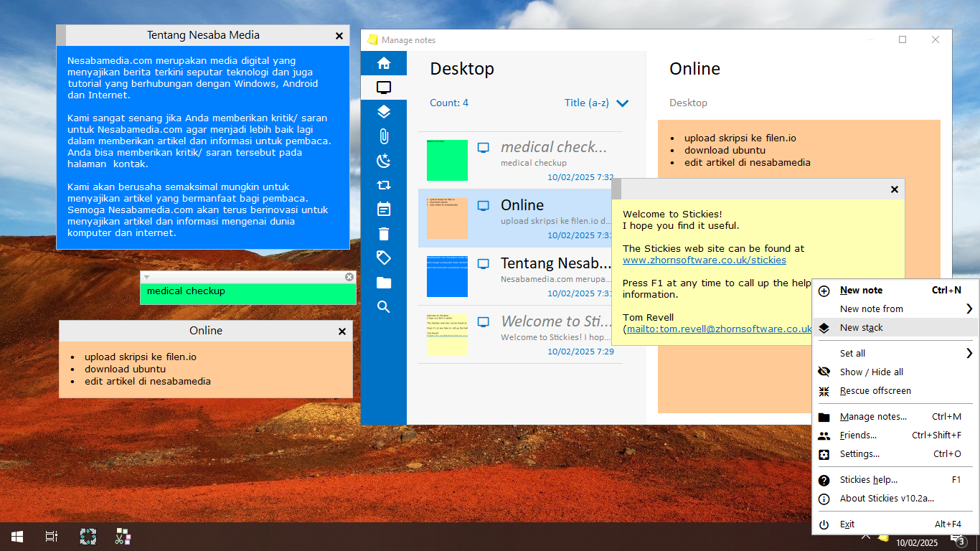Click the power icon beside Exit
Viewport: 980px width, 551px height.
pos(824,524)
